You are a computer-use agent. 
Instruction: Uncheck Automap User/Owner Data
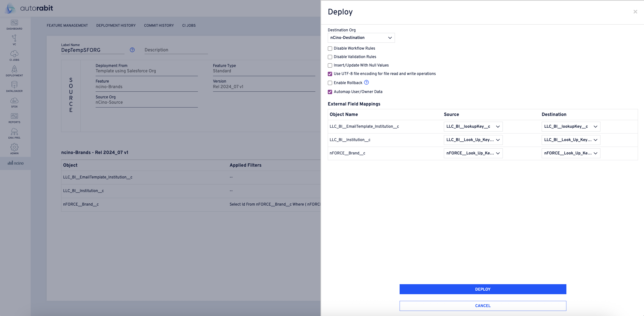[x=330, y=92]
